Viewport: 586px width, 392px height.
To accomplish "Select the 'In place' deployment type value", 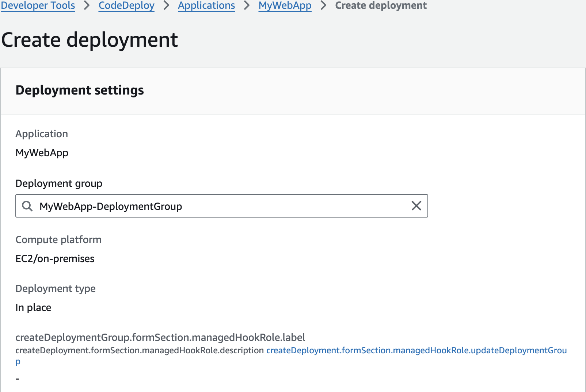I will (33, 308).
